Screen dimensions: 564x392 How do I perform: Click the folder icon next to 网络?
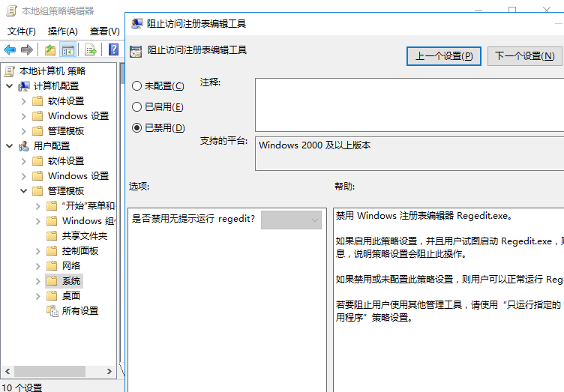point(52,266)
